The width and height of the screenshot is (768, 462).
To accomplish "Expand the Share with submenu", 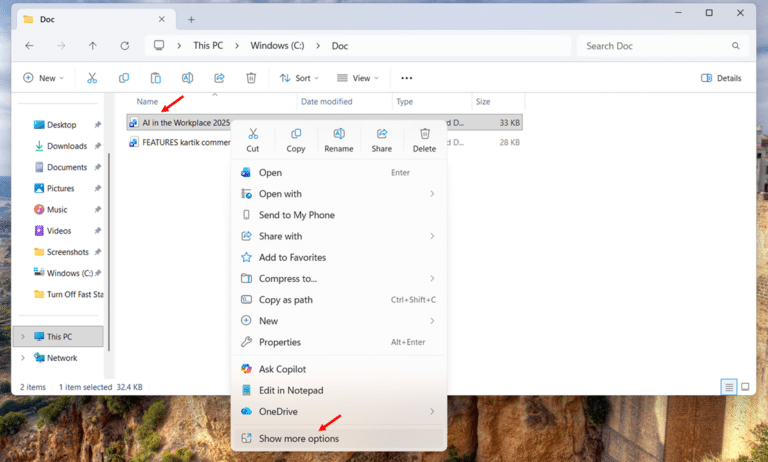I will (x=432, y=236).
